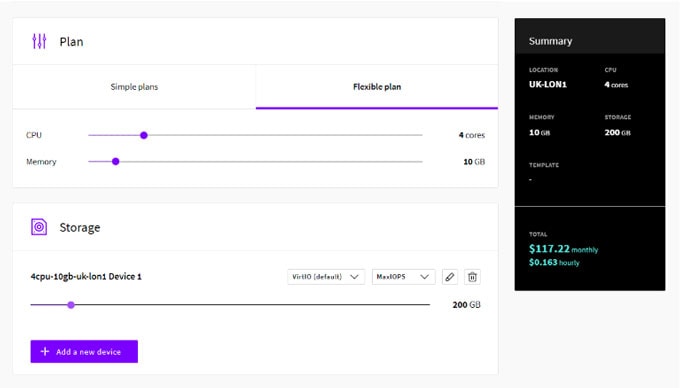Click UK-LON1 location in Summary
The height and width of the screenshot is (388, 680).
click(548, 85)
